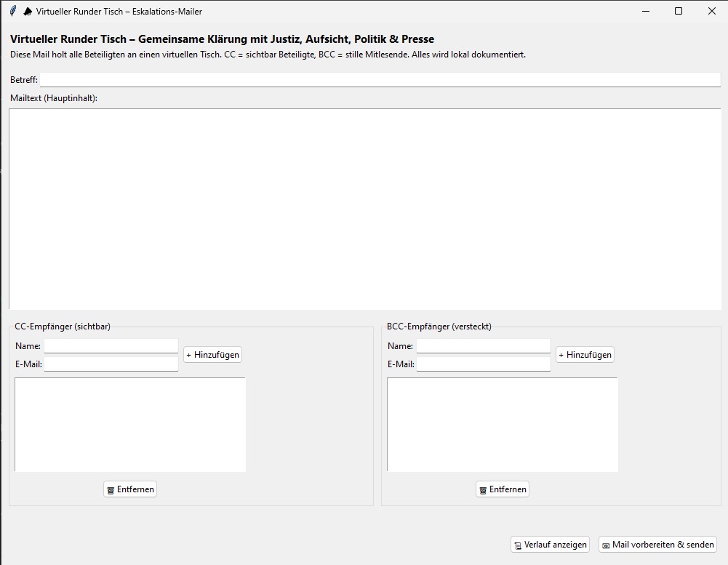Minimize the Eskalations-Mailer window
Viewport: 728px width, 565px height.
(645, 11)
